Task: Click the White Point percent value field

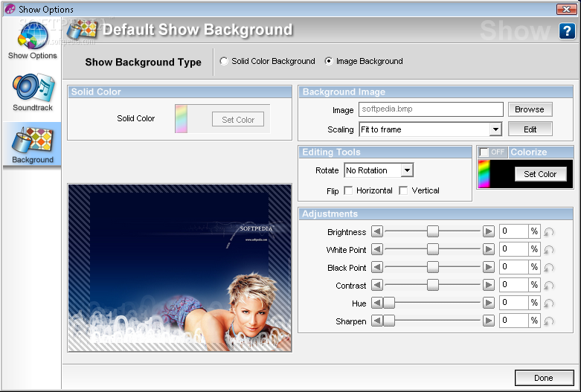Action: coord(513,249)
